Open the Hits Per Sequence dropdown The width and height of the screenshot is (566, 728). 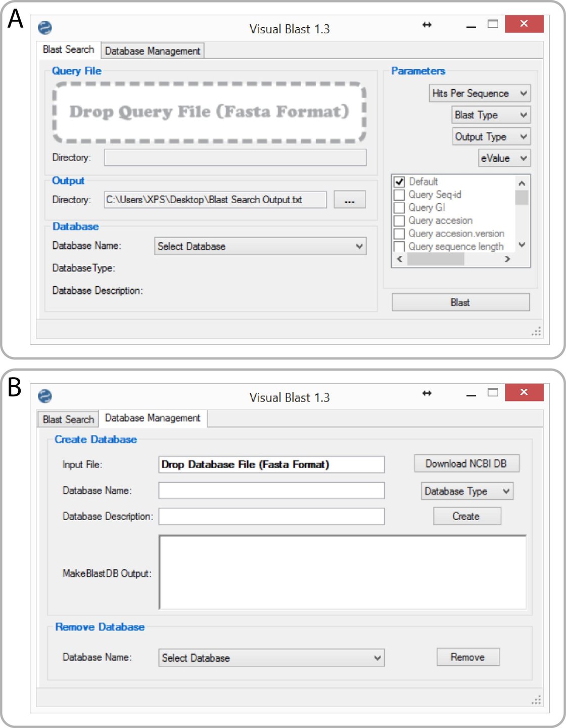point(480,94)
